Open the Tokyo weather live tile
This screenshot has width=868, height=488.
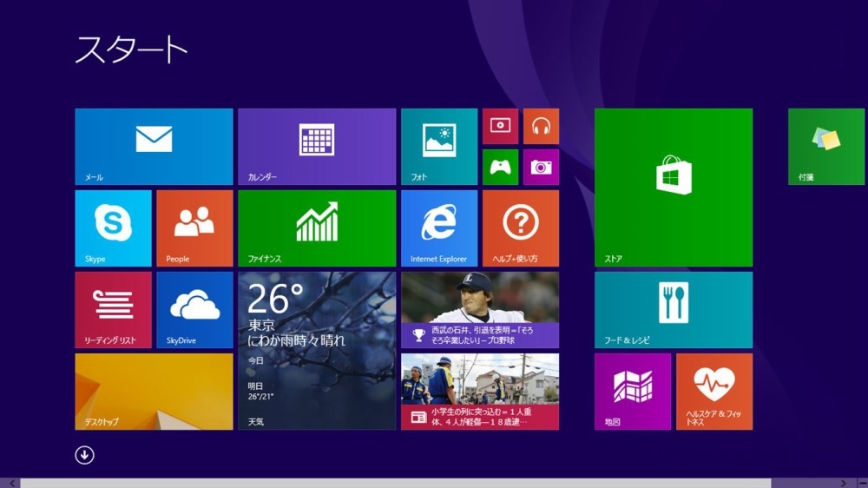coord(316,350)
